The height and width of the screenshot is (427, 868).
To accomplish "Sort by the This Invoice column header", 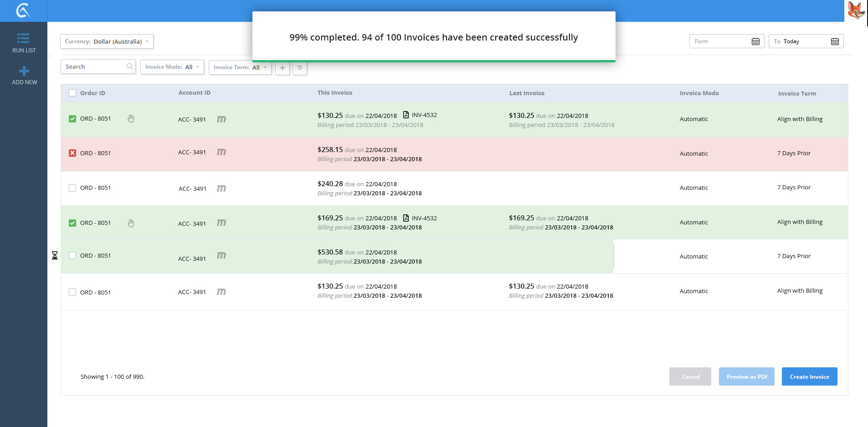I will click(x=334, y=93).
